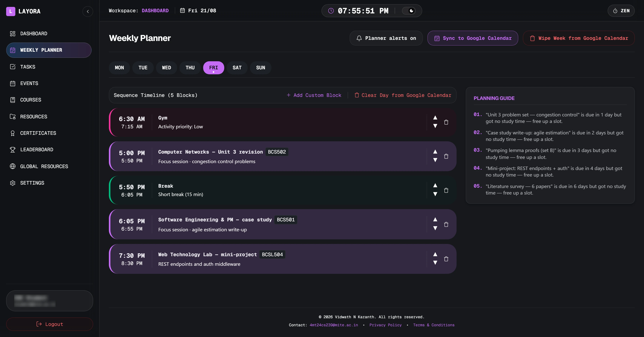
Task: Open the Terms & Conditions link
Action: (434, 325)
